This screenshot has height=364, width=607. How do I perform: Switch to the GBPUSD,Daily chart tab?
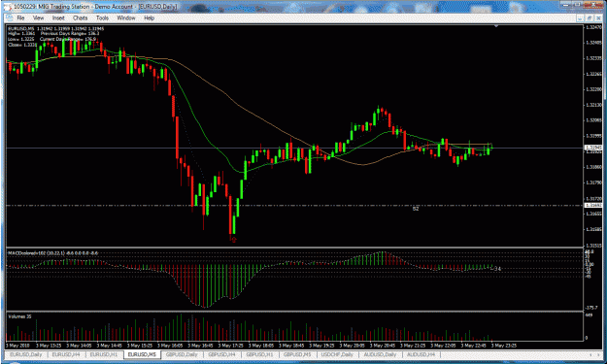pos(182,354)
